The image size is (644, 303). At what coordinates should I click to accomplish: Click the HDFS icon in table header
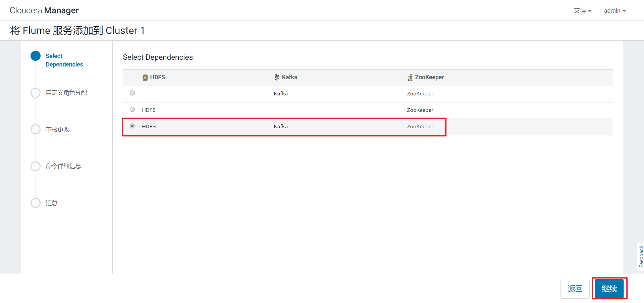coord(145,78)
